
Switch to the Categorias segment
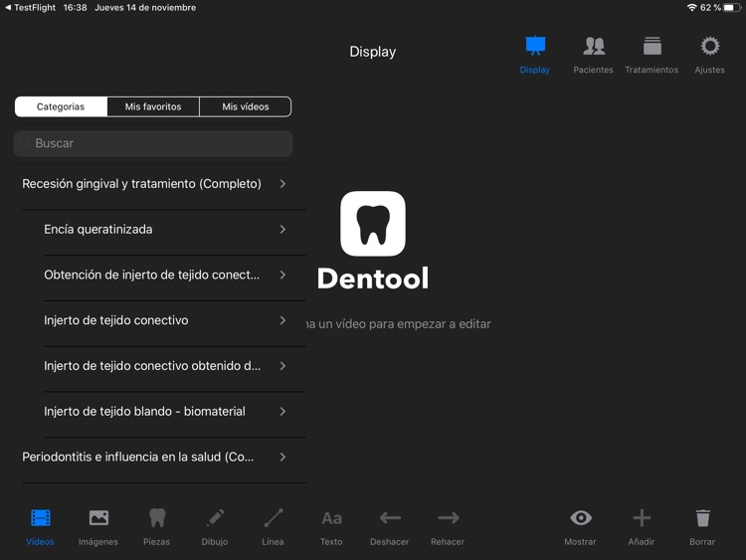coord(61,106)
